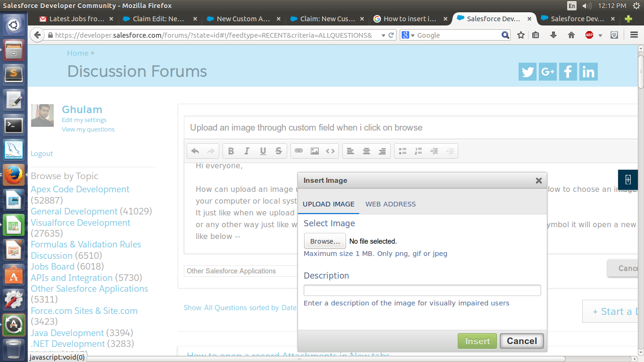Click the image Description text field
Viewport: 644px width, 362px height.
pyautogui.click(x=422, y=290)
